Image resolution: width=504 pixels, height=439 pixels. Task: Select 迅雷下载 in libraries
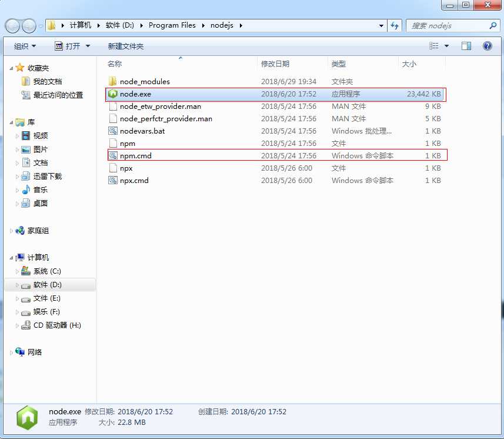(48, 176)
